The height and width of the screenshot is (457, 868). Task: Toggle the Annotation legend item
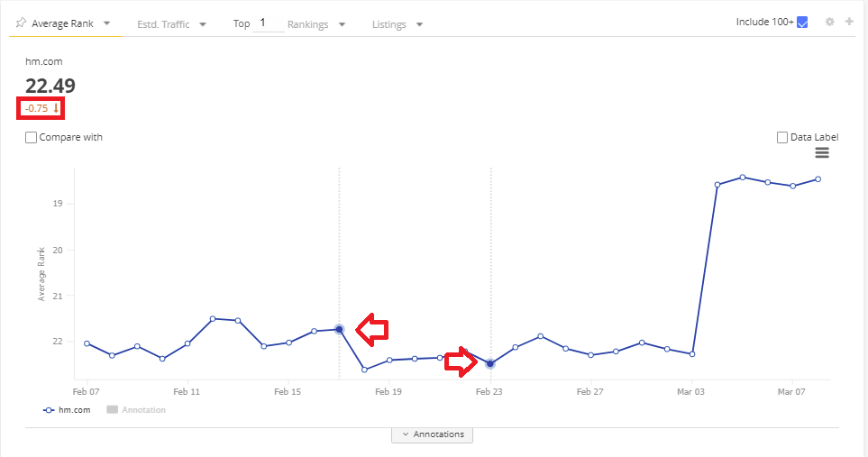[x=135, y=410]
